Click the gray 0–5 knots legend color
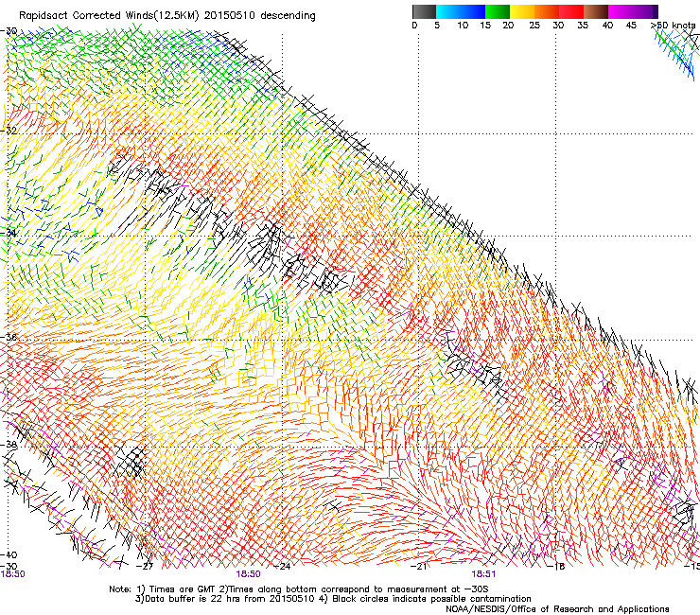Image resolution: width=700 pixels, height=615 pixels. click(x=424, y=11)
